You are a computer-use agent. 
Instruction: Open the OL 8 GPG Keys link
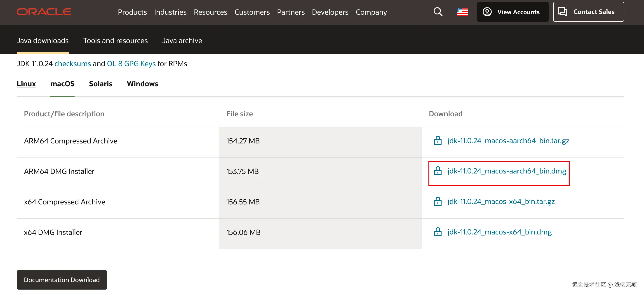pos(131,64)
